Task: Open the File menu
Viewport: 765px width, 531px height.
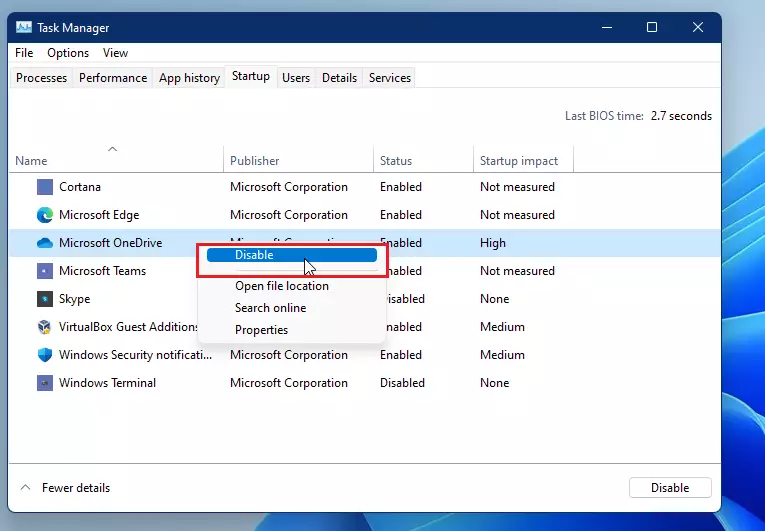Action: (x=24, y=53)
